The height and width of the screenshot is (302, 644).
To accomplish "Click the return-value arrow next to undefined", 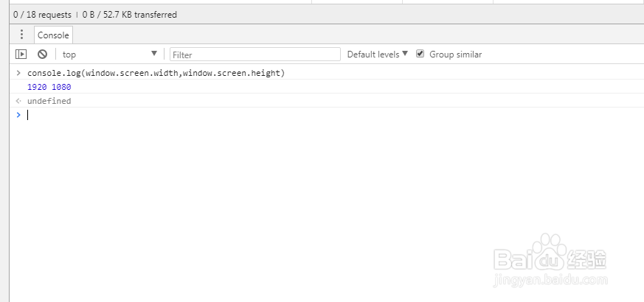I will [x=18, y=101].
